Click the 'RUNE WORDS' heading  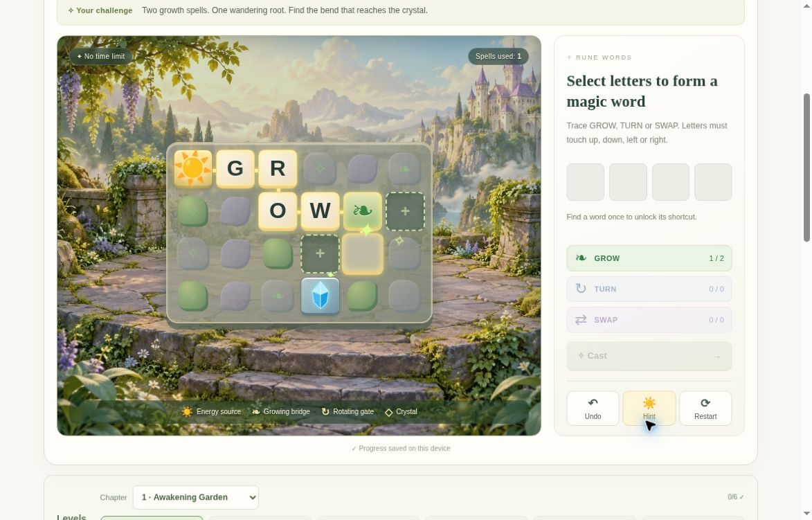tap(599, 57)
